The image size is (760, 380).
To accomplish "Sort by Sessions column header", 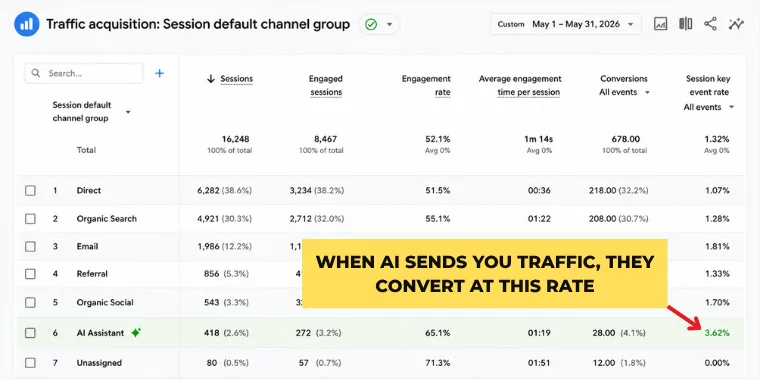I will point(237,79).
